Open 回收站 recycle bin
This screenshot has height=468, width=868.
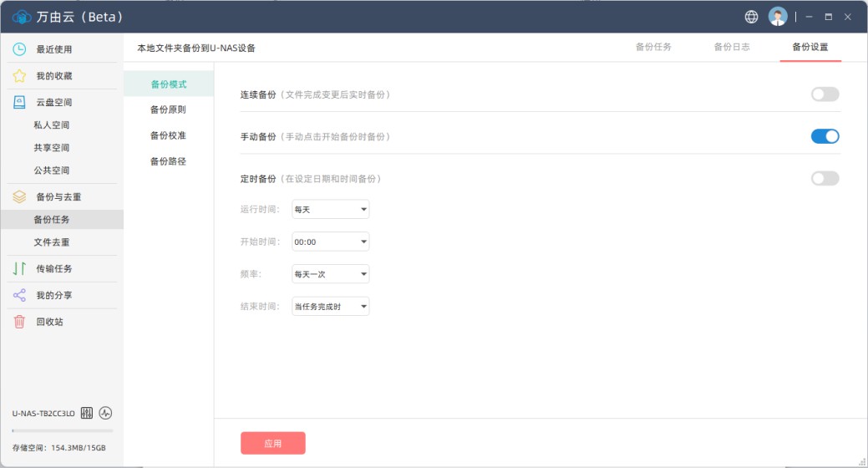(x=49, y=322)
